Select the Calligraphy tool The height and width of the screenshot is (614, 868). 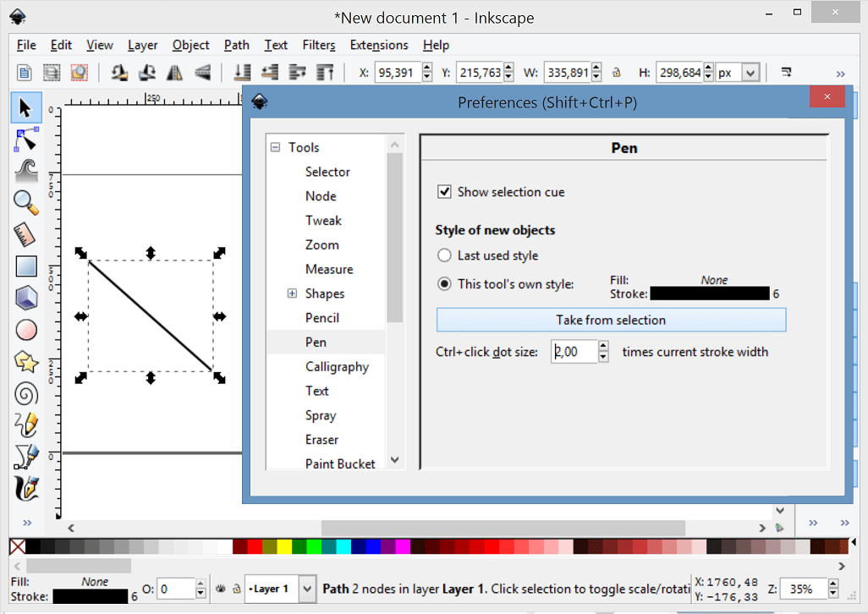(26, 488)
